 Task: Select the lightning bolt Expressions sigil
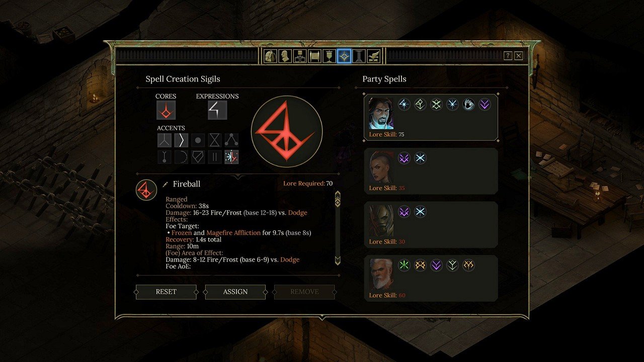(x=217, y=110)
